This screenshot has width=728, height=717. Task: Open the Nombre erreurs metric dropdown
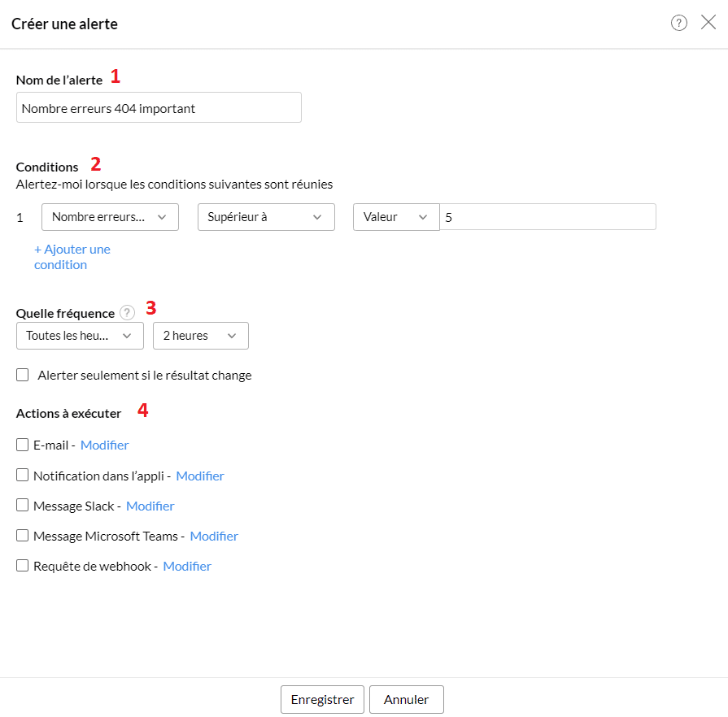click(110, 217)
